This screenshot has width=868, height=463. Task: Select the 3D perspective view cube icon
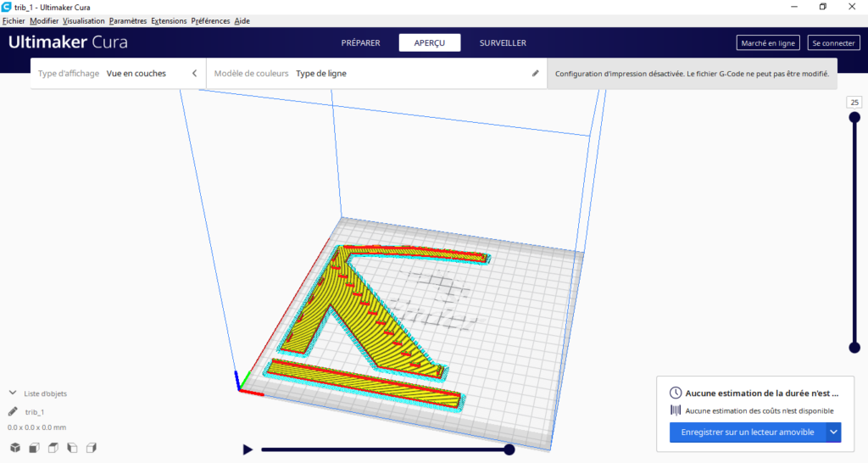pyautogui.click(x=15, y=448)
